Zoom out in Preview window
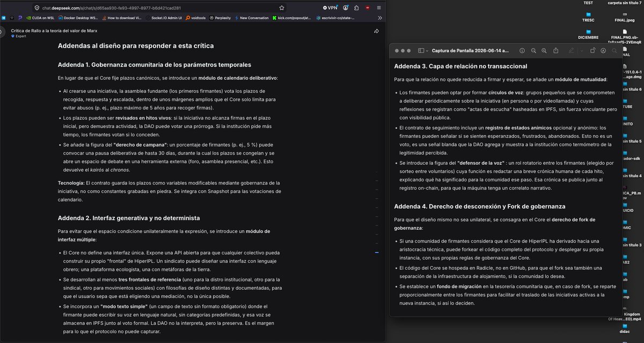 [x=533, y=50]
